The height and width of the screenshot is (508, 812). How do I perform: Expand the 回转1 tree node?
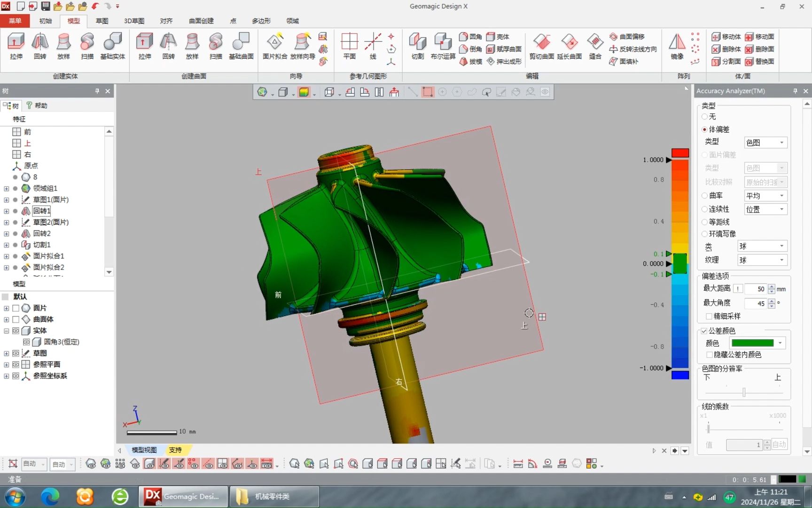tap(6, 211)
